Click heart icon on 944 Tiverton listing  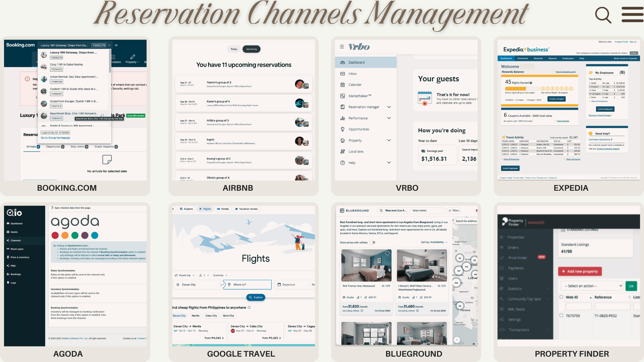coord(387,253)
